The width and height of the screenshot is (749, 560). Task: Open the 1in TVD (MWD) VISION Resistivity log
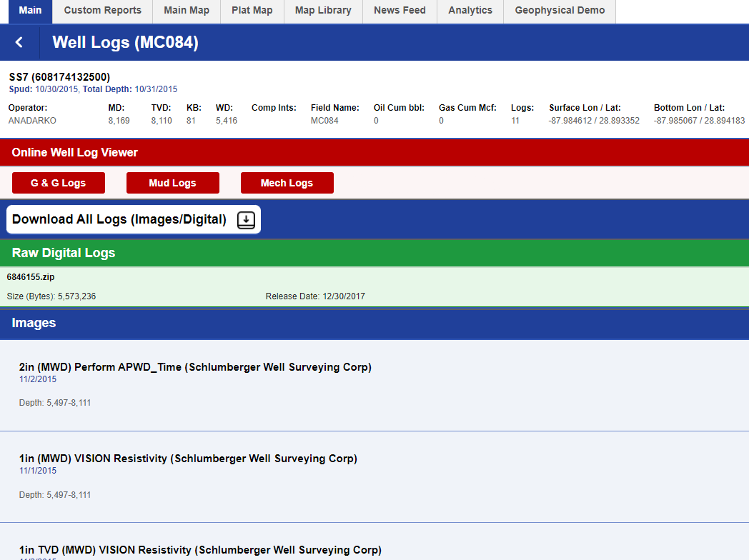coord(200,550)
